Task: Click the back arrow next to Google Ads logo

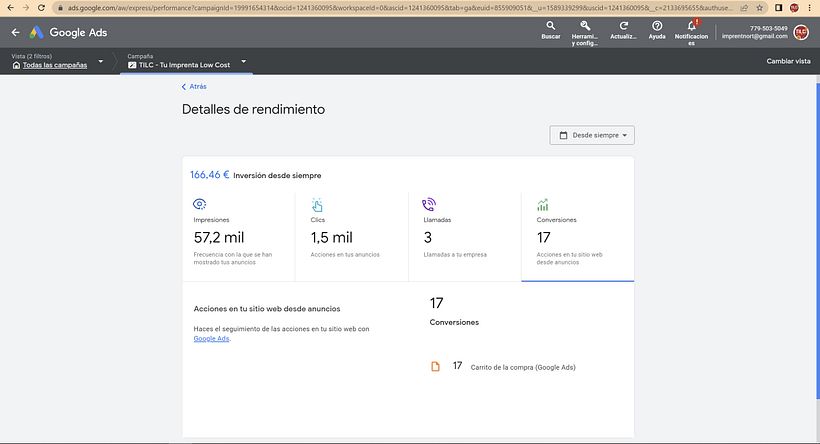Action: tap(15, 33)
